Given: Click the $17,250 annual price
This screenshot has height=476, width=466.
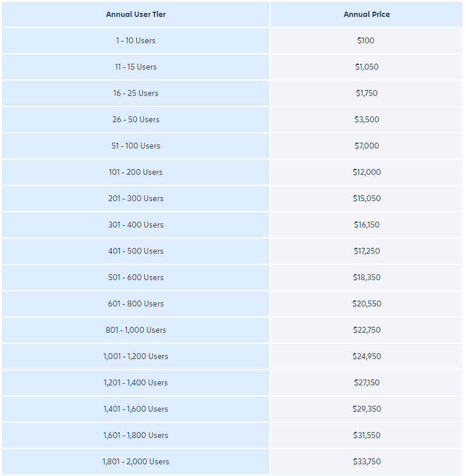Looking at the screenshot, I should click(x=367, y=251).
